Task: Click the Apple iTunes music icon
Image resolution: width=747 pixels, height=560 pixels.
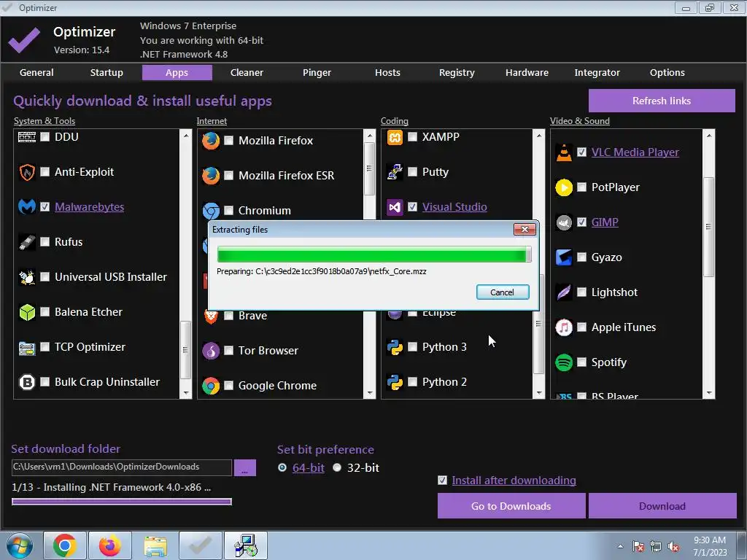Action: coord(564,327)
